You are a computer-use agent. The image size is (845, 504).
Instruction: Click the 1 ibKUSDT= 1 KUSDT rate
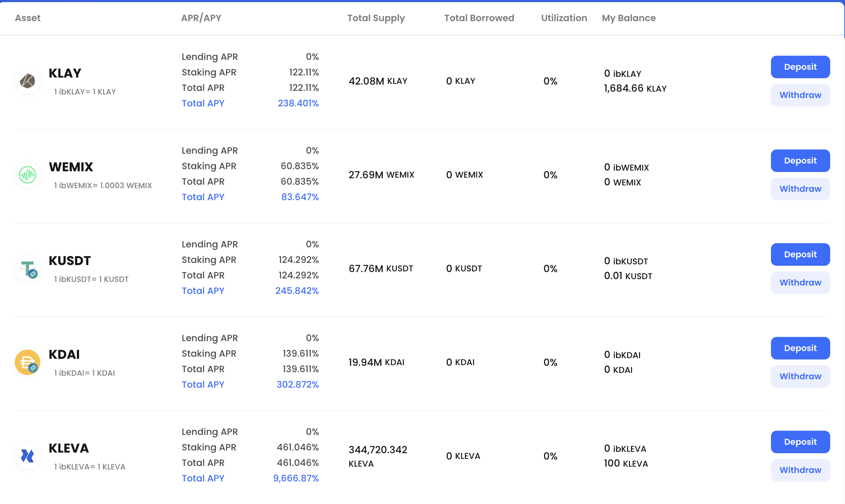91,279
